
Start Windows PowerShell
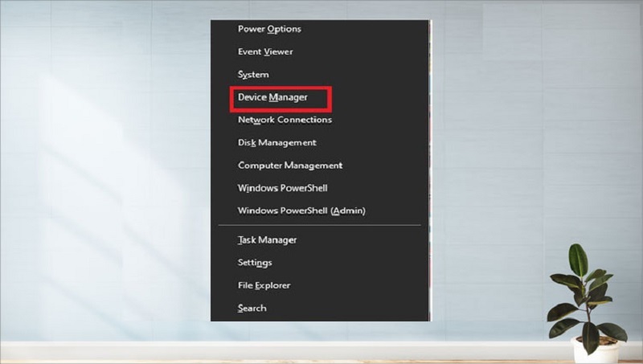[282, 188]
